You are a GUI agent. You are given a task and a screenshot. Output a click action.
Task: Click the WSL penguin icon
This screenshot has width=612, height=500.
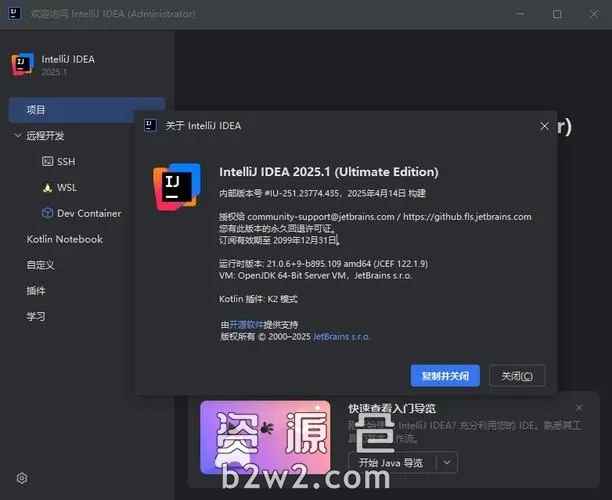tap(47, 187)
